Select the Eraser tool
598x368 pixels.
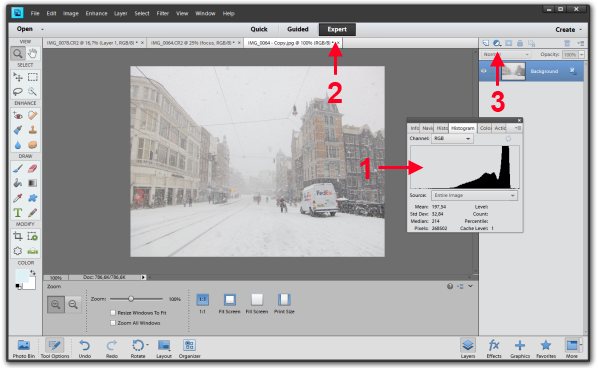(33, 168)
